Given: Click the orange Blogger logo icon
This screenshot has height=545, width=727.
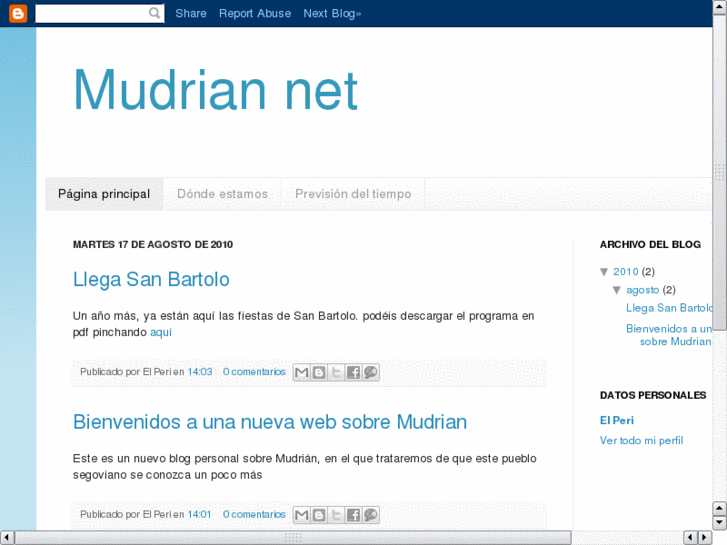Looking at the screenshot, I should (18, 13).
